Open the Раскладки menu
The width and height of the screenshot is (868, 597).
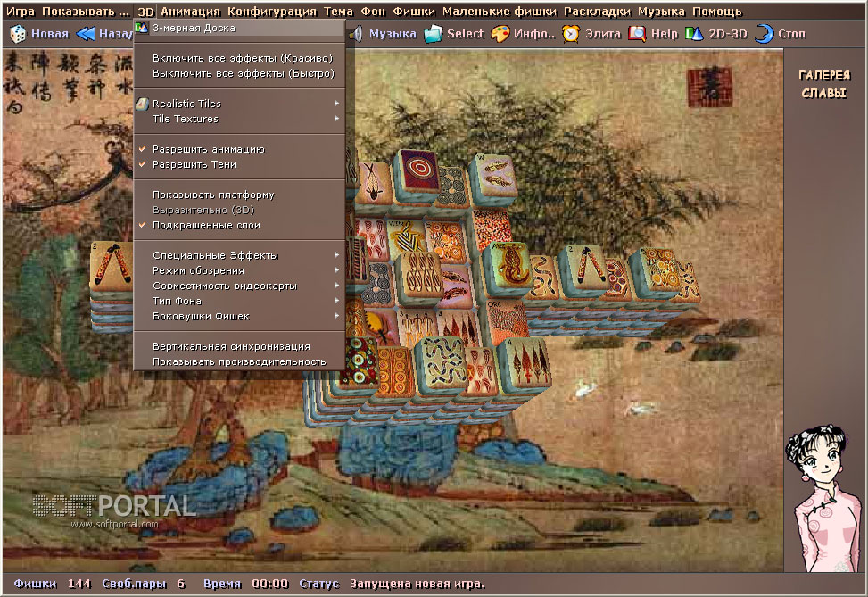click(597, 12)
